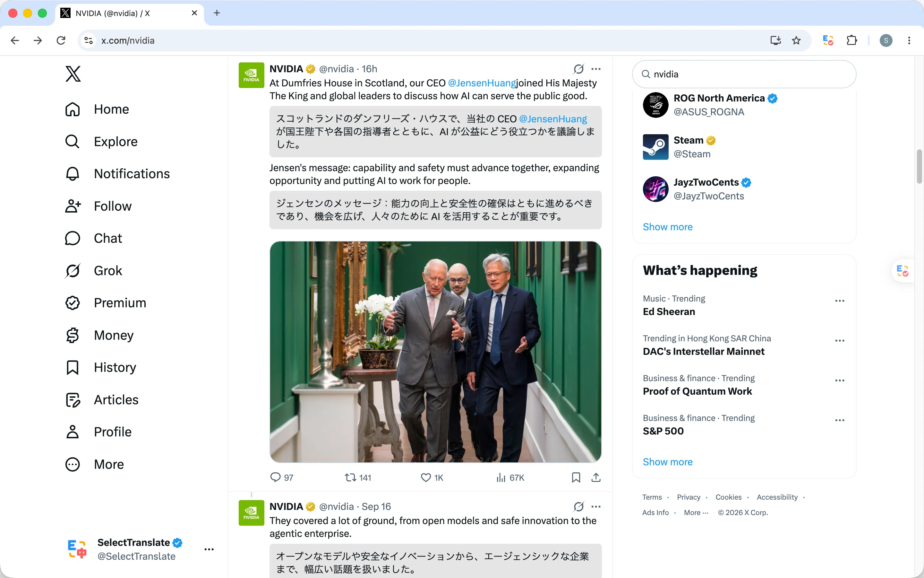The height and width of the screenshot is (578, 924).
Task: View analytics showing 67K views
Action: pyautogui.click(x=510, y=477)
